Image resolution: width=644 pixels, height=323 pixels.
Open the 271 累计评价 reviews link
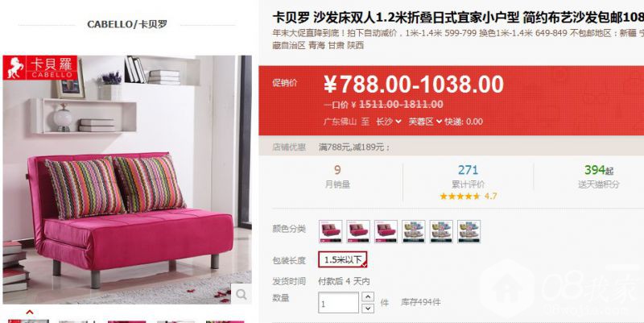(x=469, y=176)
